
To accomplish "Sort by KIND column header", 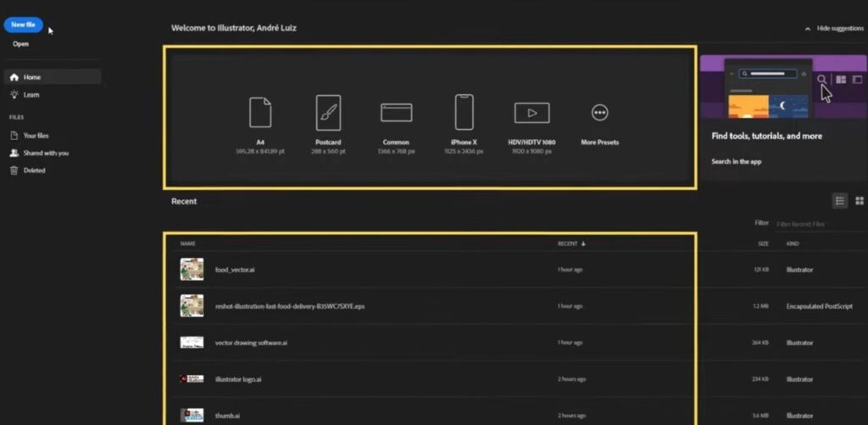I will click(x=793, y=243).
